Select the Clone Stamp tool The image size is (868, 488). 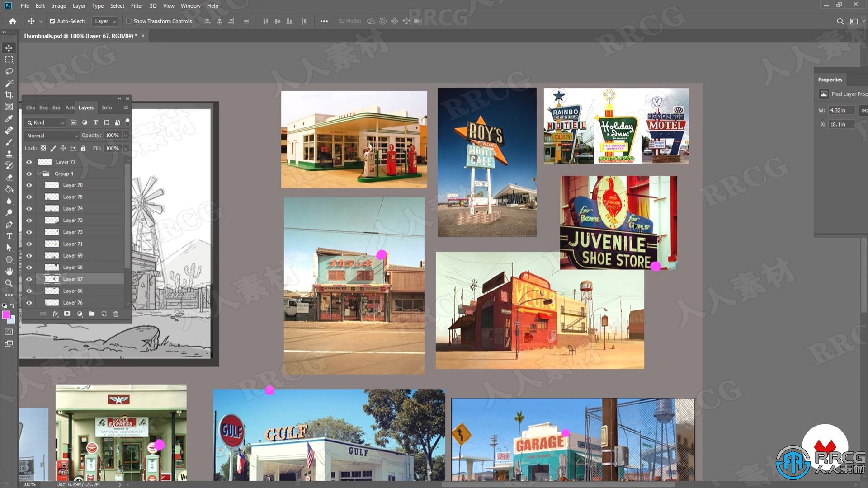pos(9,154)
